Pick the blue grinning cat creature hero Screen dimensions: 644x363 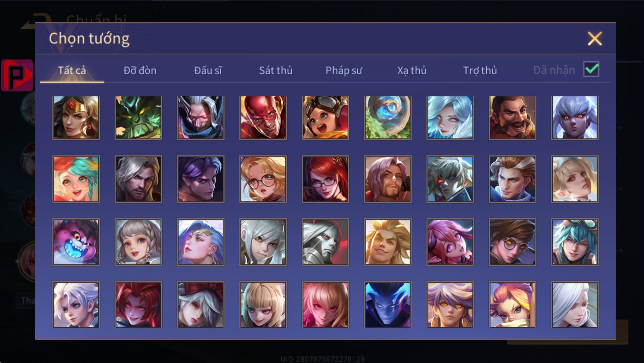[76, 242]
